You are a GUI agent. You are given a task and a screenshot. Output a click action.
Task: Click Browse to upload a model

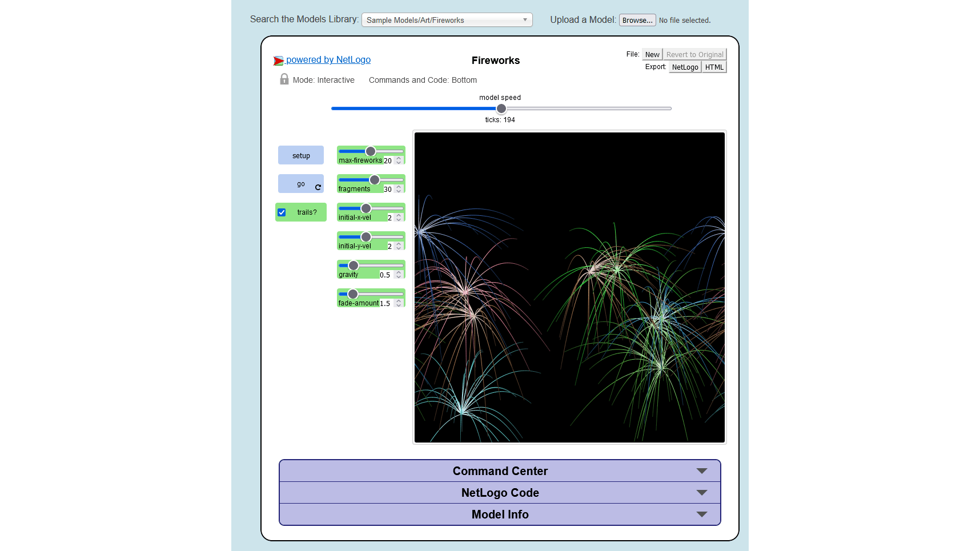[637, 19]
